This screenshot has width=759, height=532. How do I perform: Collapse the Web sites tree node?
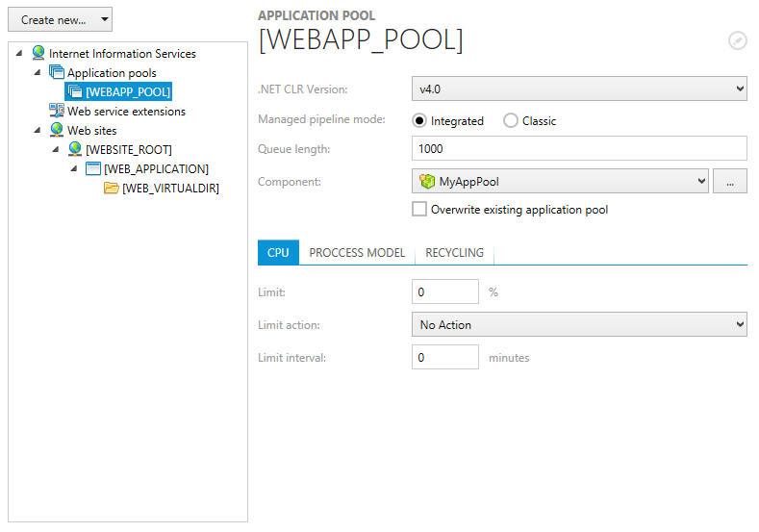(38, 131)
